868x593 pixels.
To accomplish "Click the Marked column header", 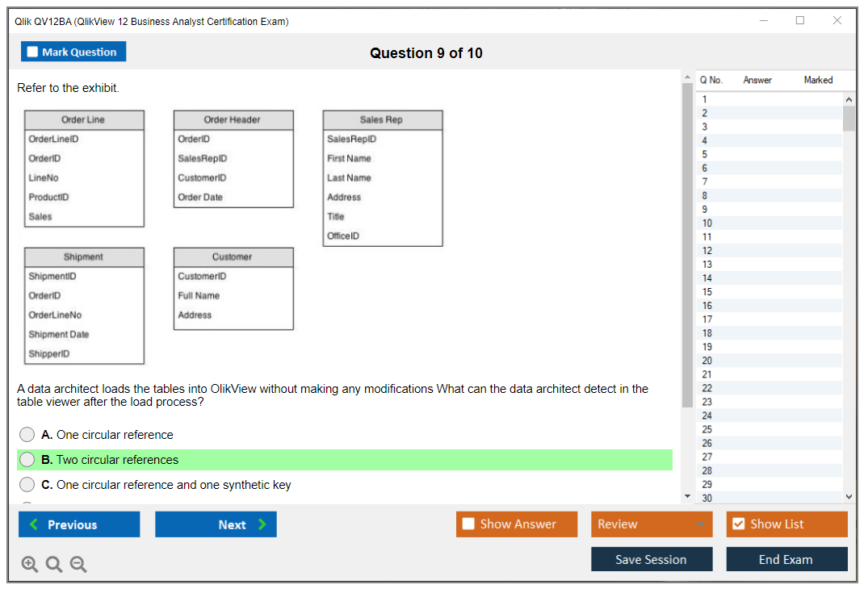I will (x=818, y=80).
